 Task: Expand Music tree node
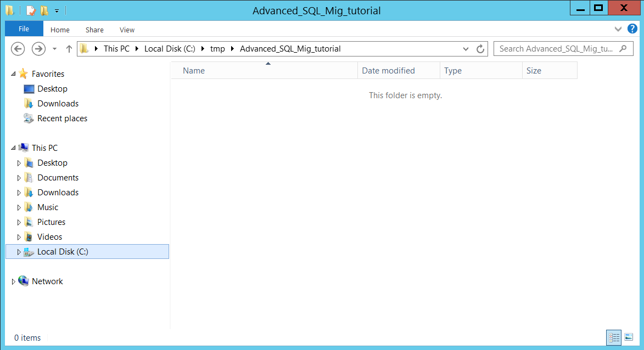[x=19, y=207]
